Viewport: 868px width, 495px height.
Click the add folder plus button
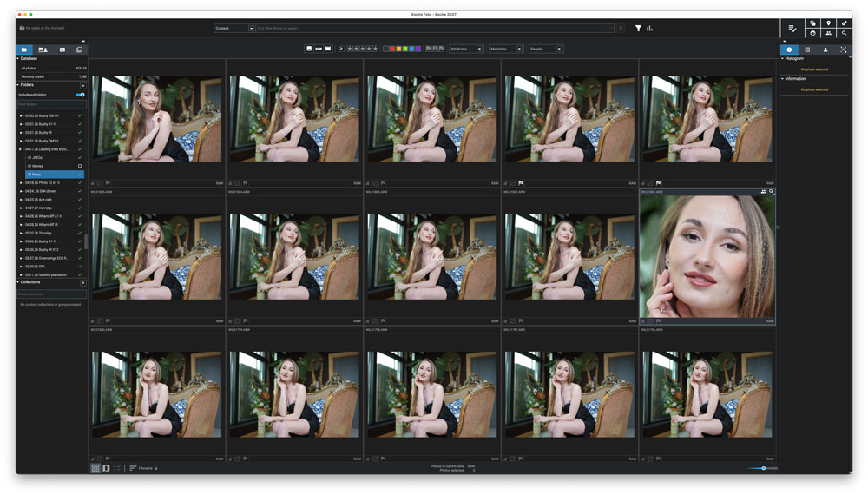(x=83, y=86)
